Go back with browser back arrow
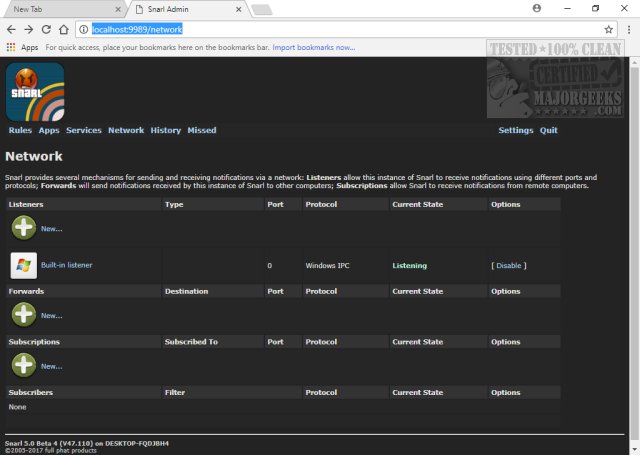640x455 pixels. point(11,29)
